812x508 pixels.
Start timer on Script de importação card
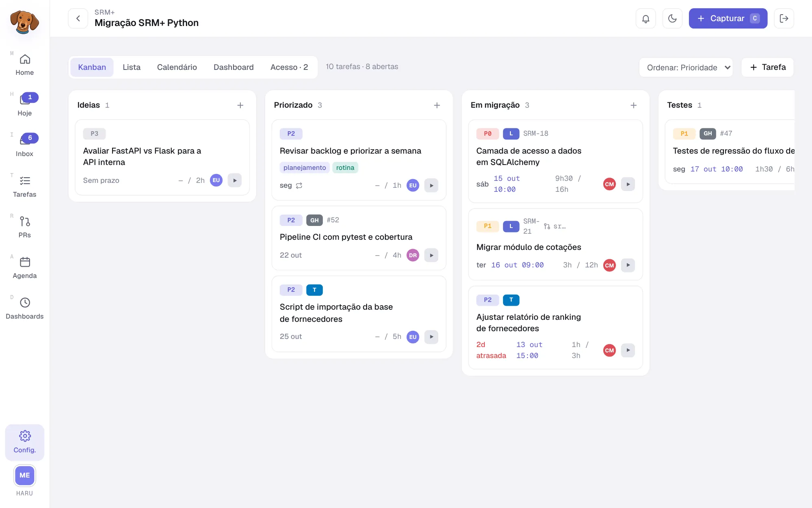click(431, 336)
